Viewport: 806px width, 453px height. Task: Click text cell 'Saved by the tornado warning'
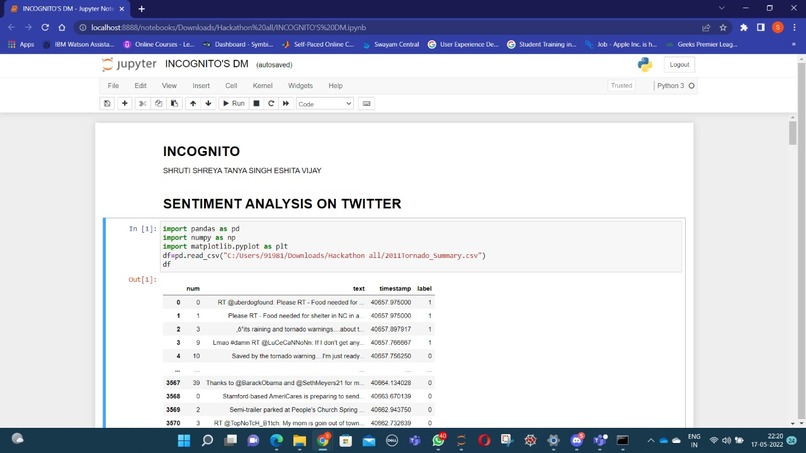pyautogui.click(x=298, y=356)
